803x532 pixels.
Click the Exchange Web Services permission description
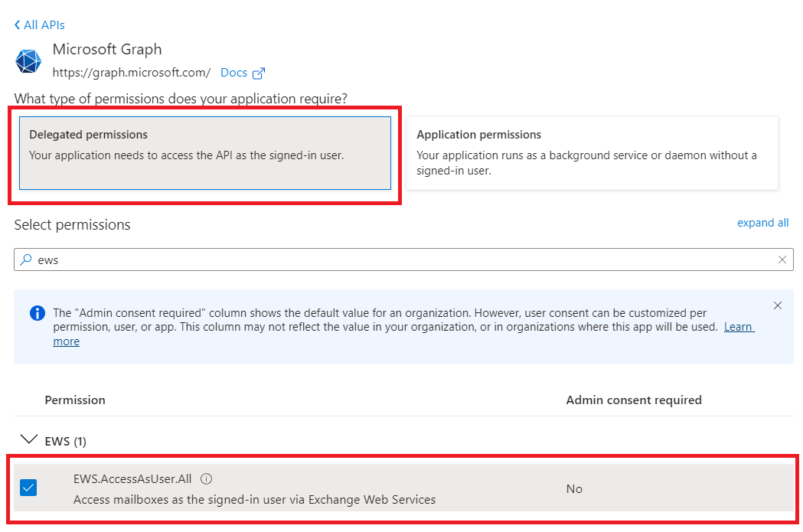[x=254, y=500]
